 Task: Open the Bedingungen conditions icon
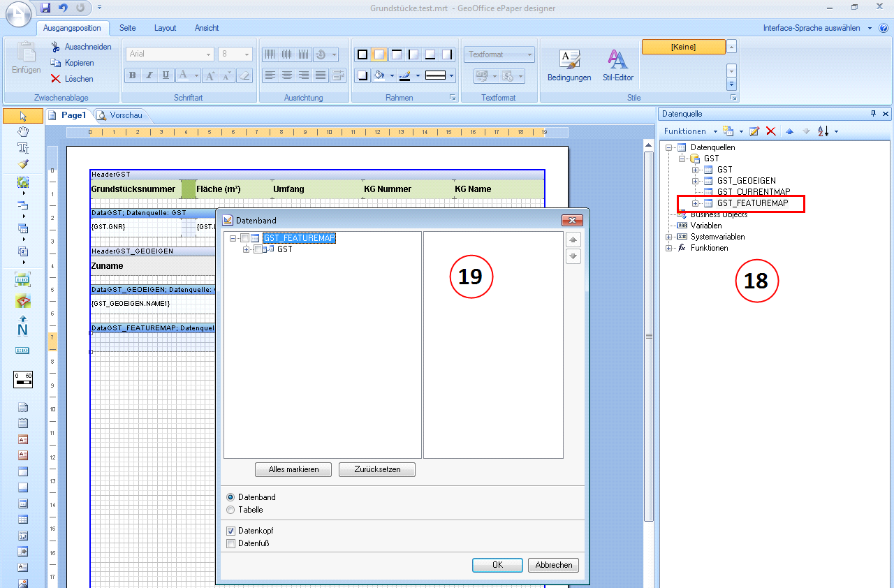click(569, 66)
